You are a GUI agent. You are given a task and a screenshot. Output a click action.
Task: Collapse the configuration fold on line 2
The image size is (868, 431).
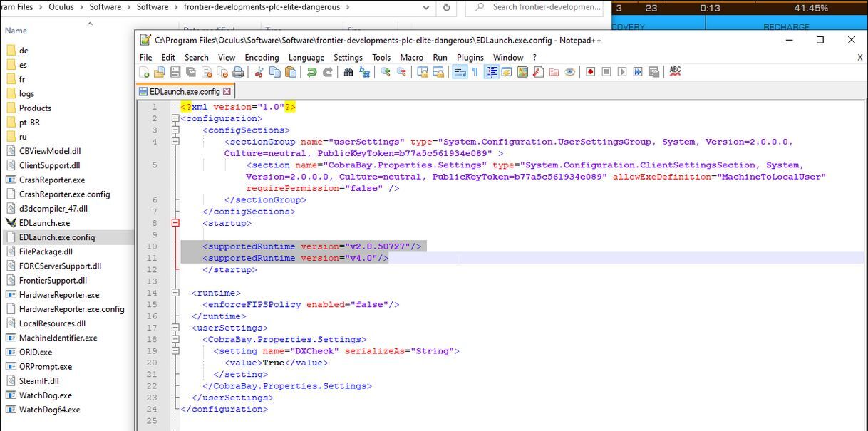tap(175, 118)
